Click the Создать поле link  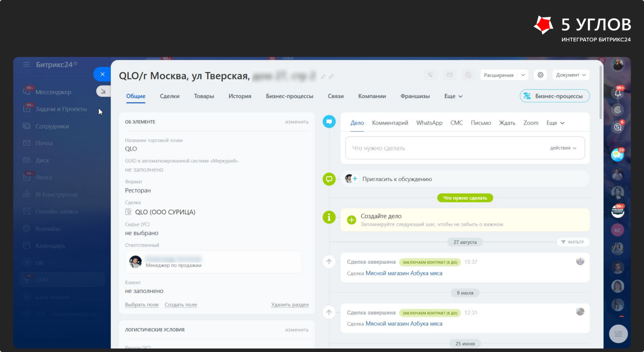181,304
